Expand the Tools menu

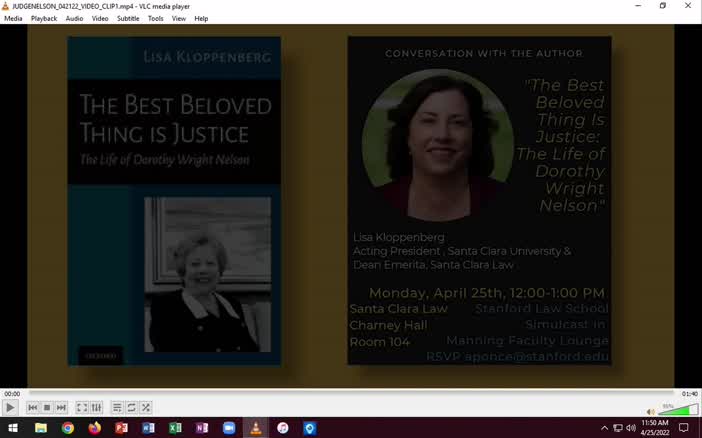155,18
